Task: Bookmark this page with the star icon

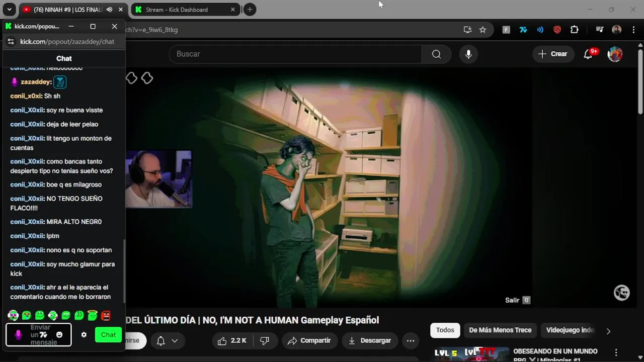Action: click(482, 30)
